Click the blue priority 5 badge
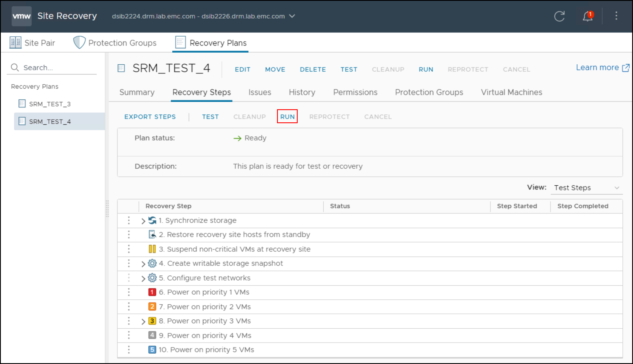This screenshot has height=364, width=633. tap(152, 350)
